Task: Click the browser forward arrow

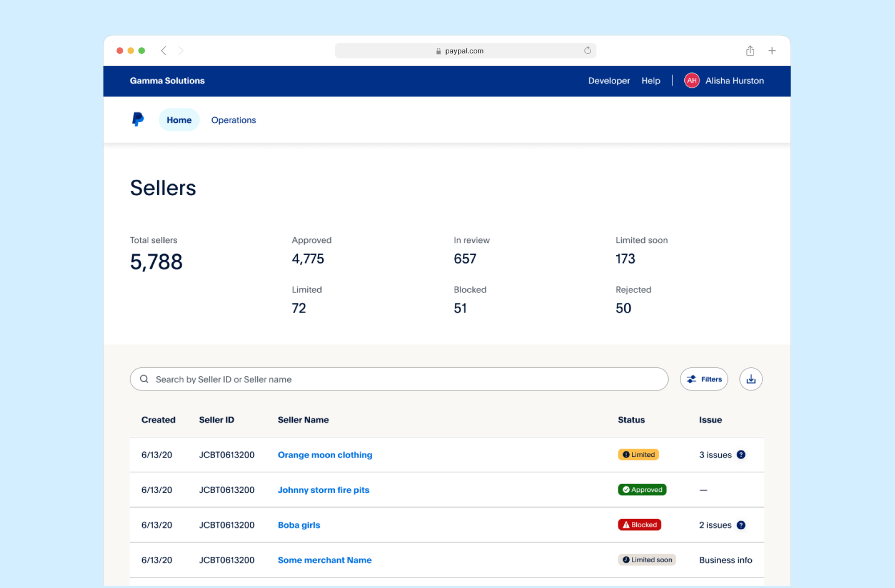Action: (180, 51)
